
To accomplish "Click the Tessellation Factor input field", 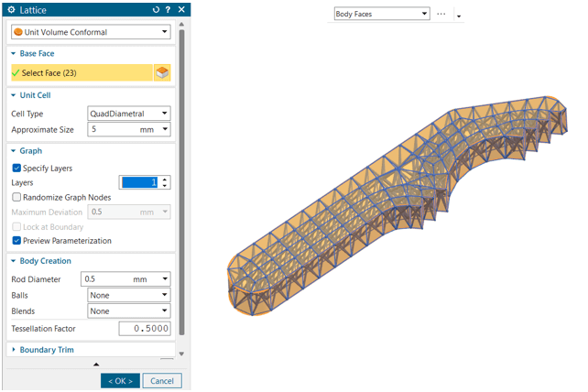I will (x=144, y=328).
